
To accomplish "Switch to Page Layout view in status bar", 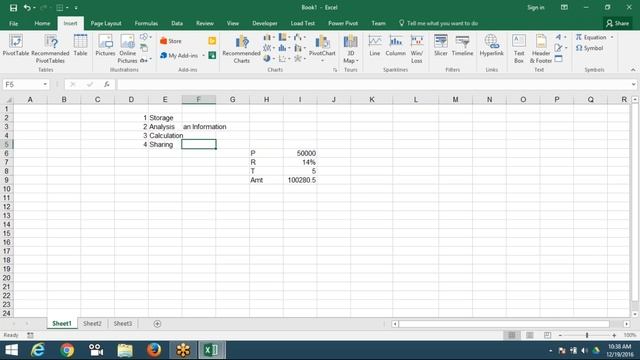I will click(x=529, y=335).
